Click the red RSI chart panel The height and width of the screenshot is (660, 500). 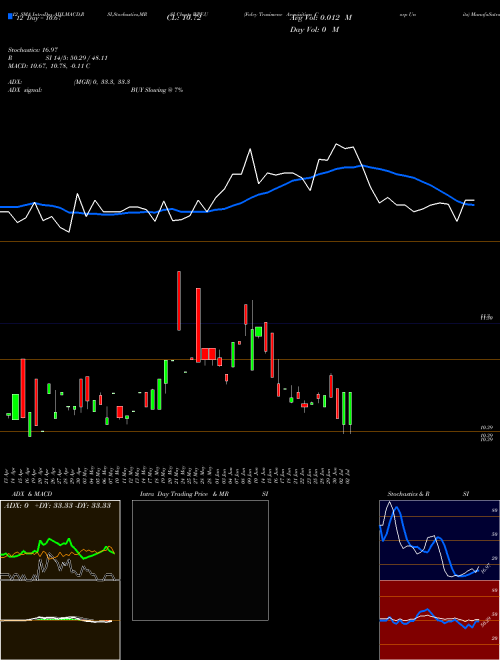[x=439, y=620]
